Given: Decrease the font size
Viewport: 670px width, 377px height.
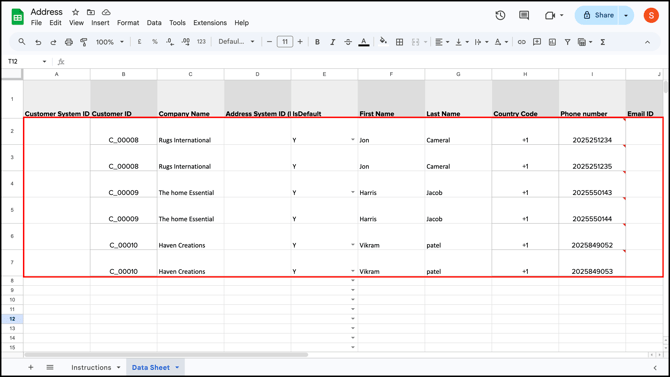Looking at the screenshot, I should pos(269,42).
